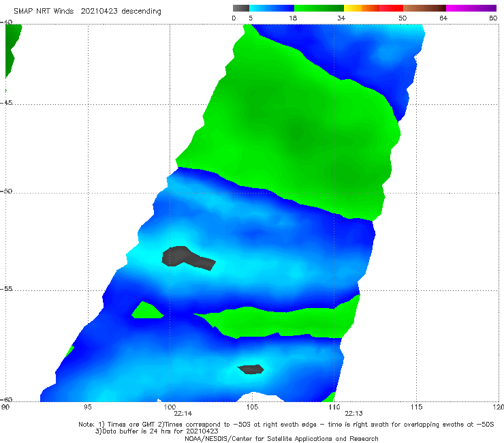Image resolution: width=504 pixels, height=443 pixels.
Task: Click the latitude label '-50'
Action: pos(6,191)
